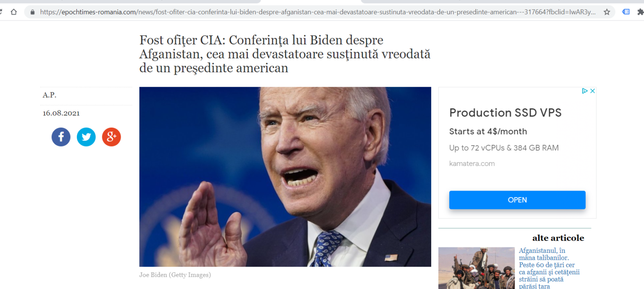Close the Kamatera ad with X
Screen dimensions: 644x289
click(x=593, y=91)
